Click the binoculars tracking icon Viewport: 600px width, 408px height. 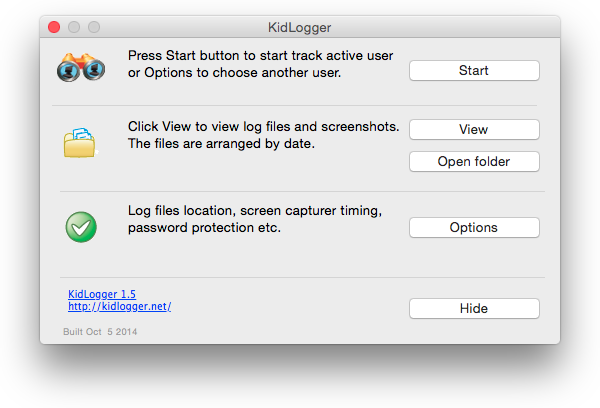click(81, 67)
